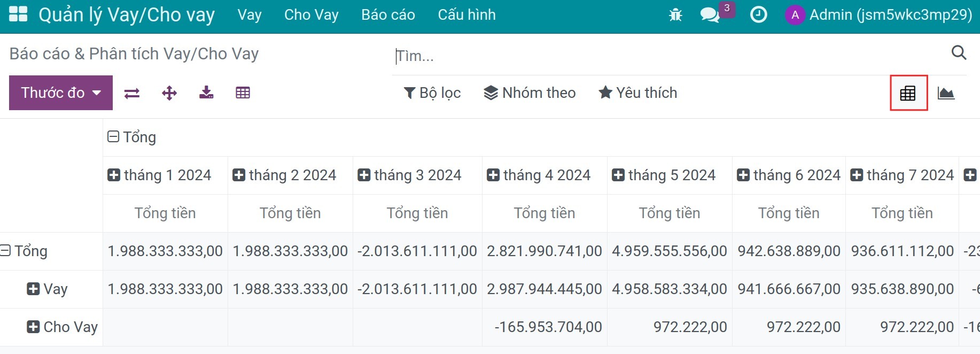980x354 pixels.
Task: Expand the Cho Vay row
Action: 62,327
